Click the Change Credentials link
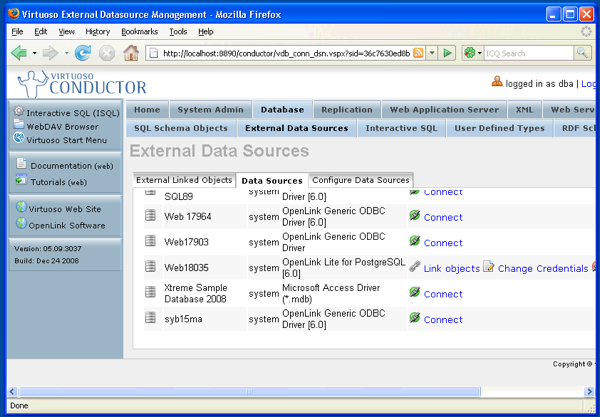 coord(543,269)
